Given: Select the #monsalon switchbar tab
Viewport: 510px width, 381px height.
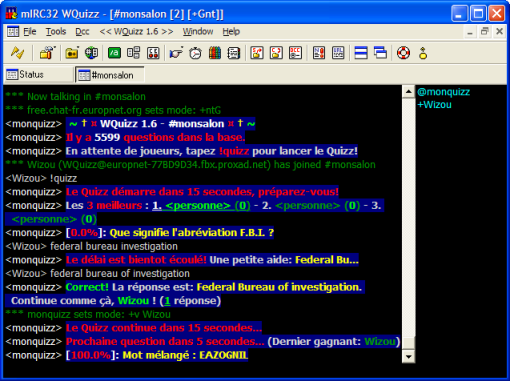Looking at the screenshot, I should point(110,75).
